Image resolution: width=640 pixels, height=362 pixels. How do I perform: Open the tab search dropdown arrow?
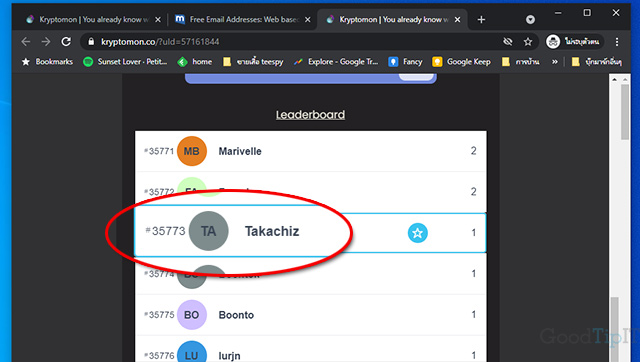(530, 20)
